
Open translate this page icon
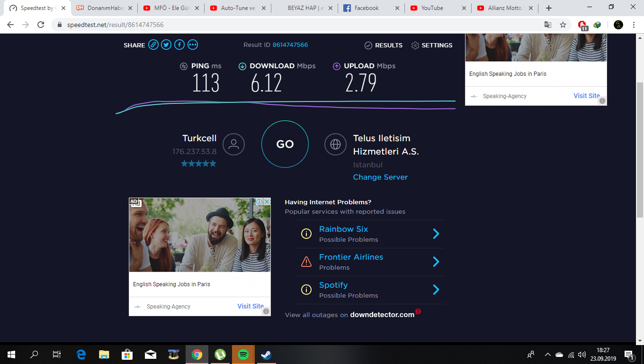click(548, 25)
